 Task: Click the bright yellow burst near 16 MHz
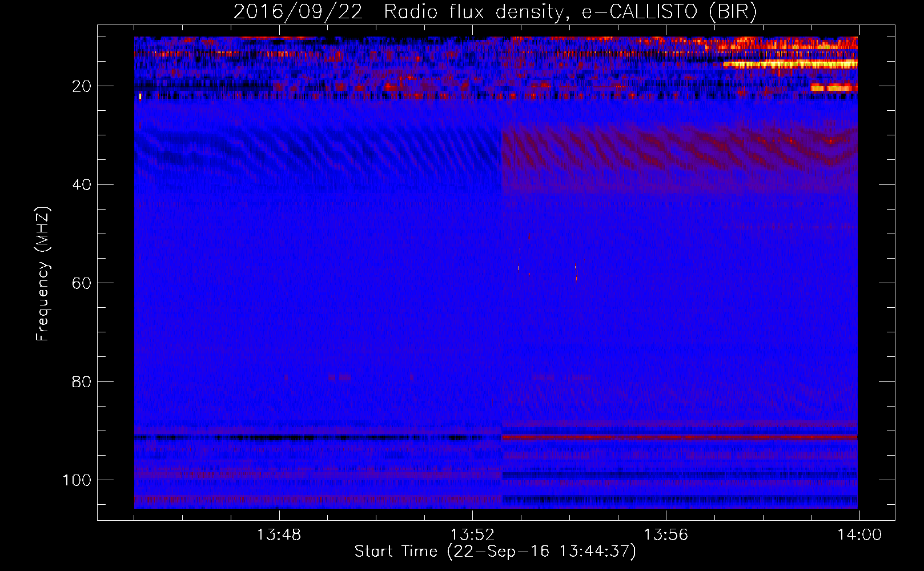tap(790, 64)
